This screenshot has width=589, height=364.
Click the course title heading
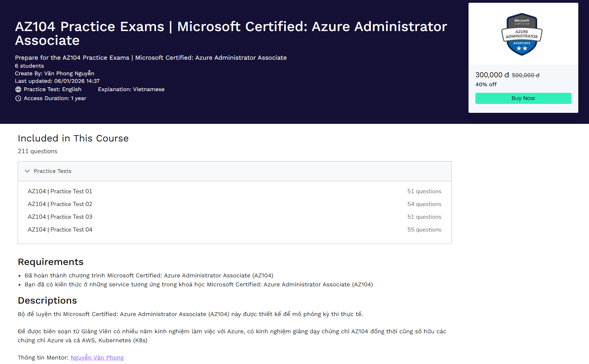[231, 33]
